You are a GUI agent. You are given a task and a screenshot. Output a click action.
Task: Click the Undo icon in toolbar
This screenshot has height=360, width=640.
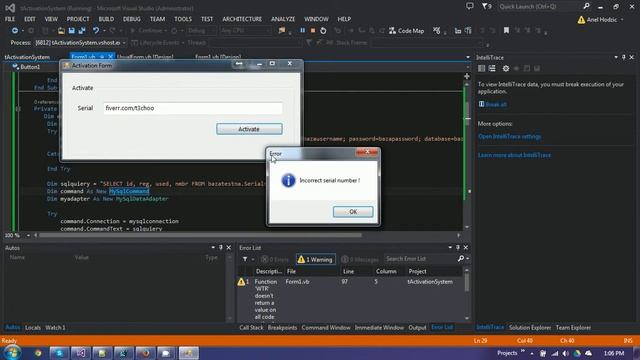click(x=96, y=31)
